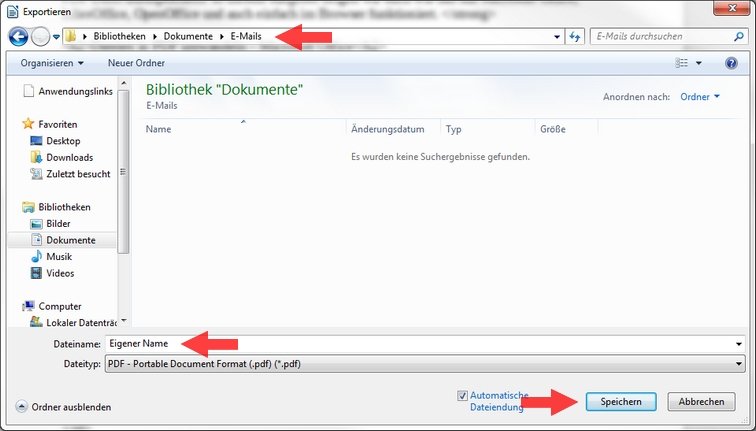Click the view mode icon
756x431 pixels.
coord(683,63)
